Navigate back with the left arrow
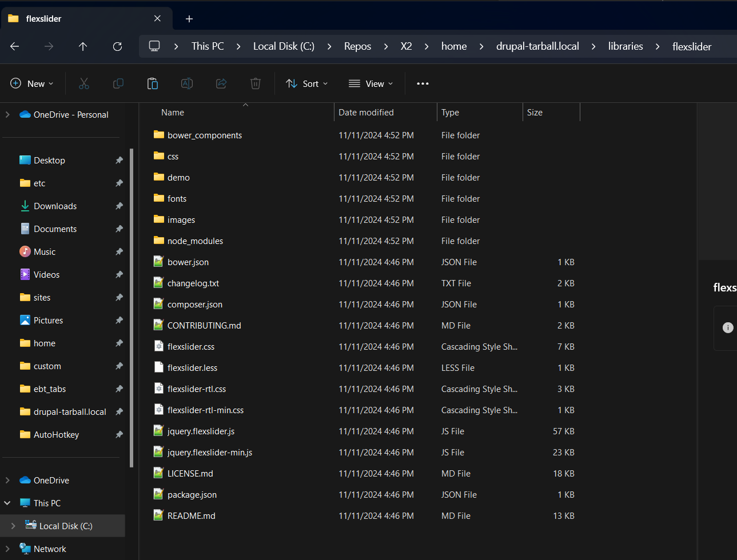The height and width of the screenshot is (560, 737). pyautogui.click(x=15, y=46)
